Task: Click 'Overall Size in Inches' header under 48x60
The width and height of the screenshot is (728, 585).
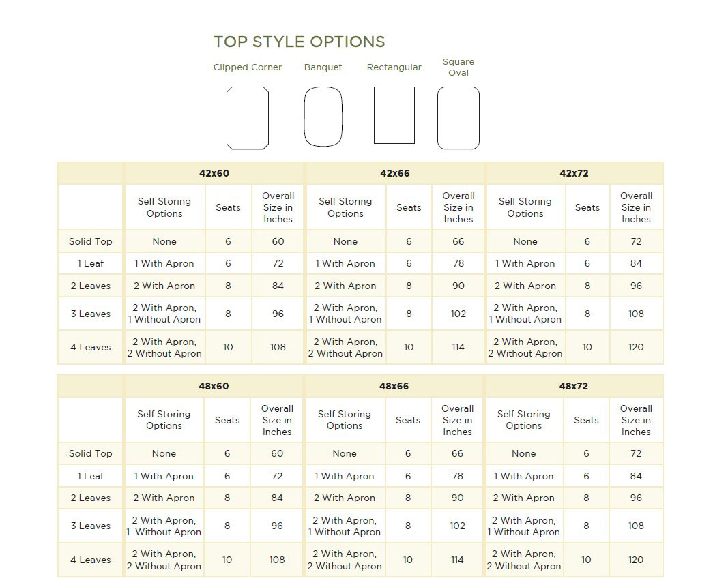Action: pyautogui.click(x=277, y=420)
